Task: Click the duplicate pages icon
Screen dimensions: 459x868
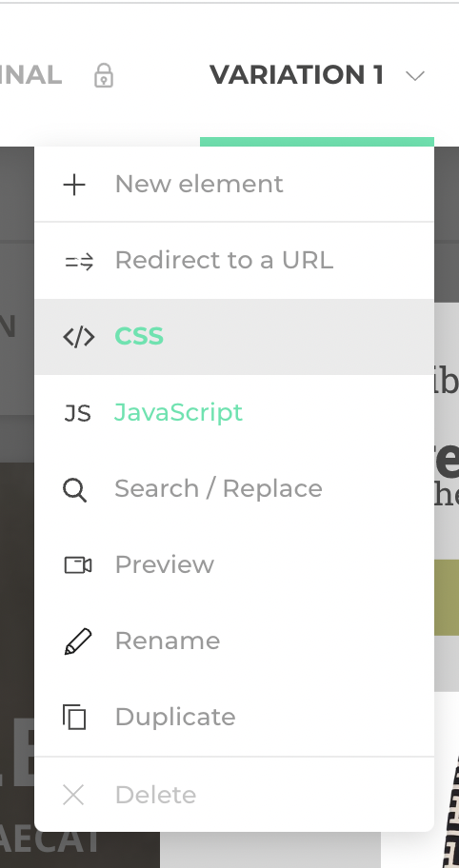Action: (x=74, y=718)
